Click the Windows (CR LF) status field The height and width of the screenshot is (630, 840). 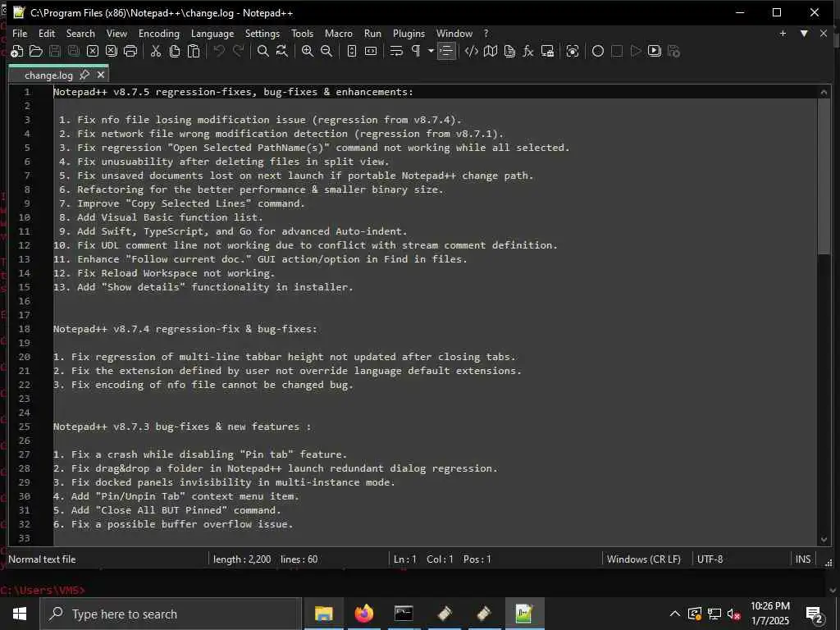point(644,559)
